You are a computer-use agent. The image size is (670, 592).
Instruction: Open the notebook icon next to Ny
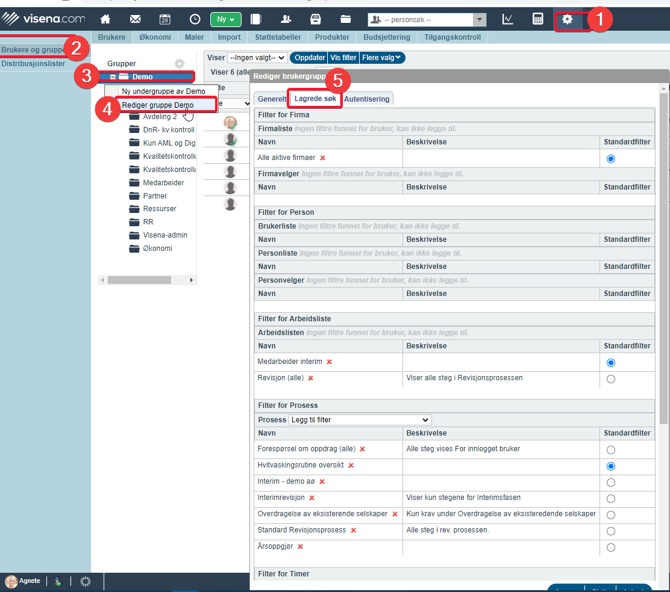[256, 19]
